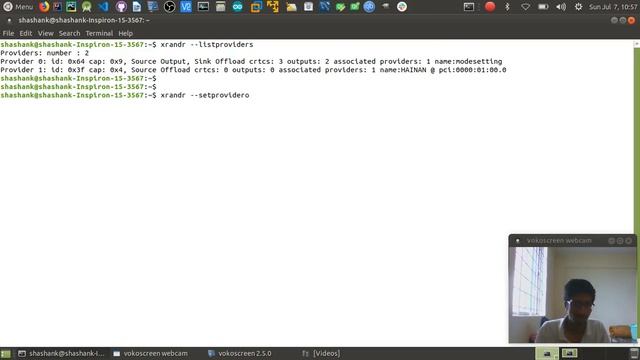Click the red recording indicator in tray
640x360 pixels.
pyautogui.click(x=490, y=7)
